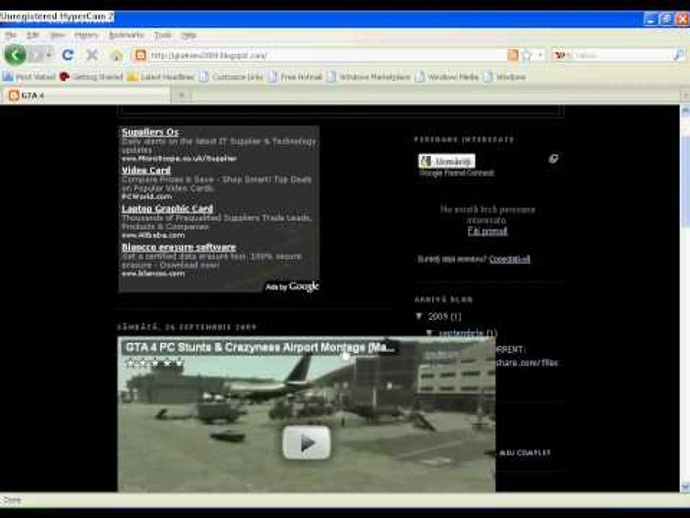The height and width of the screenshot is (518, 690).
Task: Open the Most Visited bookmarks folder
Action: [29, 77]
